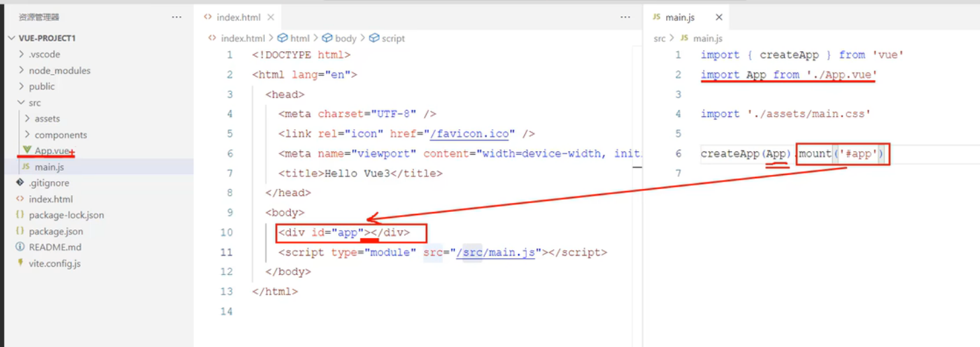980x347 pixels.
Task: Click the braces icon beside package-lock.json
Action: point(20,215)
